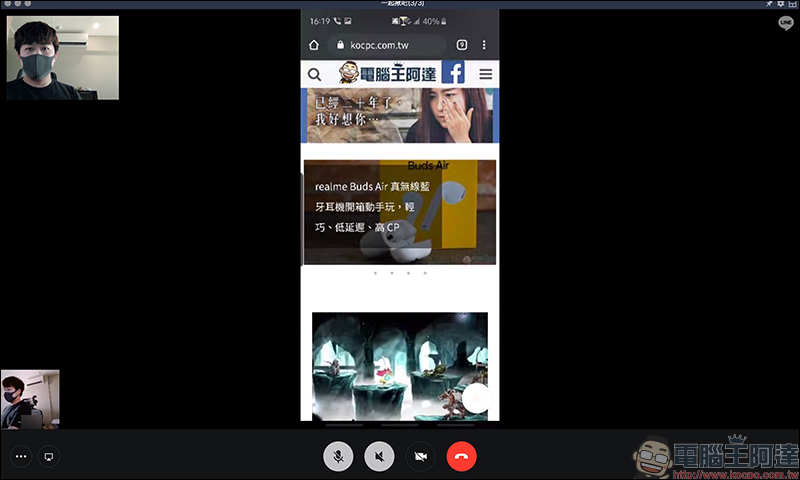Screen dimensions: 800x480
Task: Click the phone call status icon in the phone status bar
Action: point(337,21)
